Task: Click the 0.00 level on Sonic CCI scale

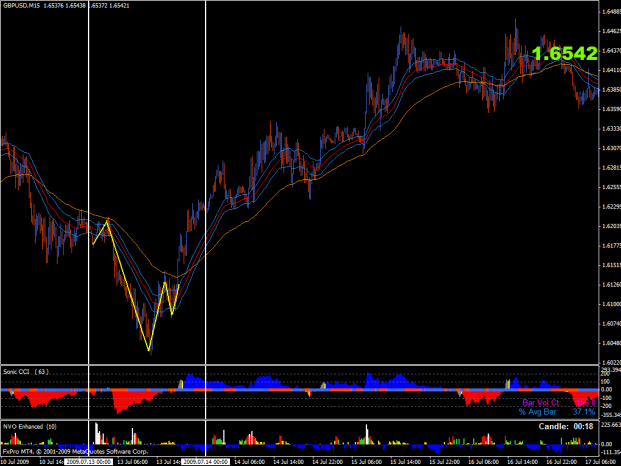Action: tap(607, 390)
